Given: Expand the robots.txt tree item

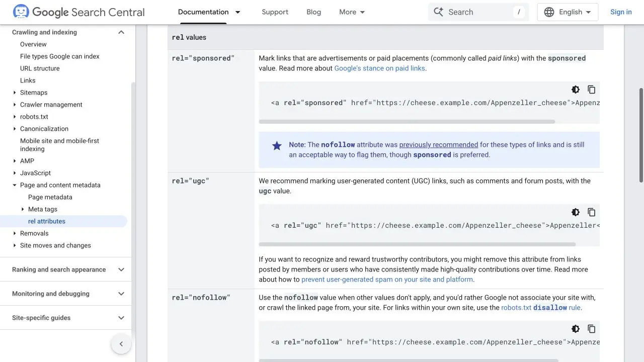Looking at the screenshot, I should click(15, 117).
